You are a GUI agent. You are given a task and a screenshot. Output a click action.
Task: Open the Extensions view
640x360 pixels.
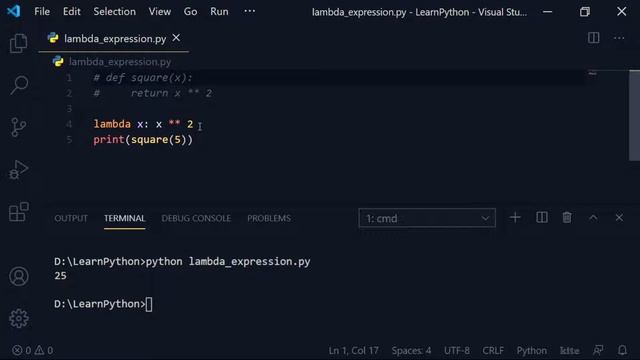coord(19,212)
